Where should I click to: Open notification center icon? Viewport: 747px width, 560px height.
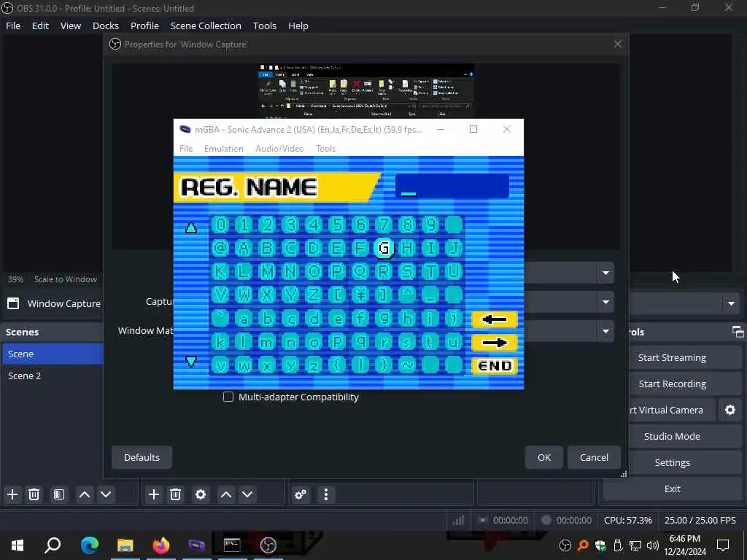[x=723, y=545]
